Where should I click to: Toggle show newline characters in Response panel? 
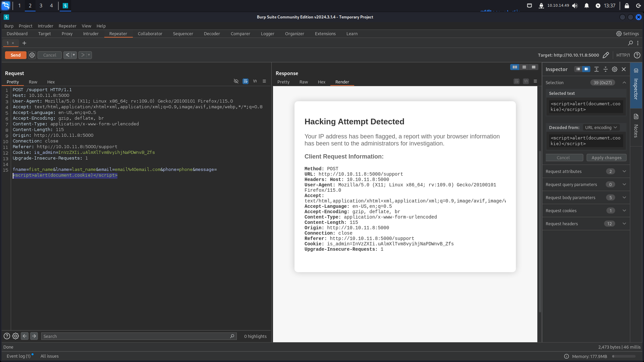(526, 81)
